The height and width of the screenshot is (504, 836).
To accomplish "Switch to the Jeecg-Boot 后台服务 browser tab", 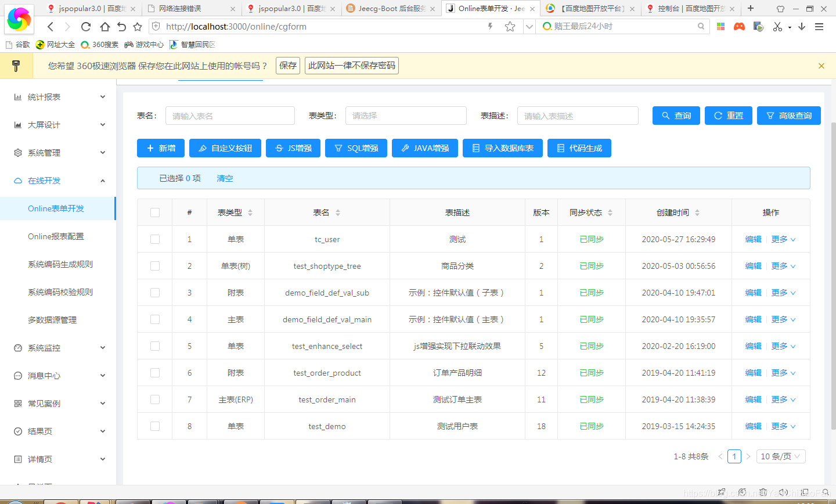I will tap(389, 9).
